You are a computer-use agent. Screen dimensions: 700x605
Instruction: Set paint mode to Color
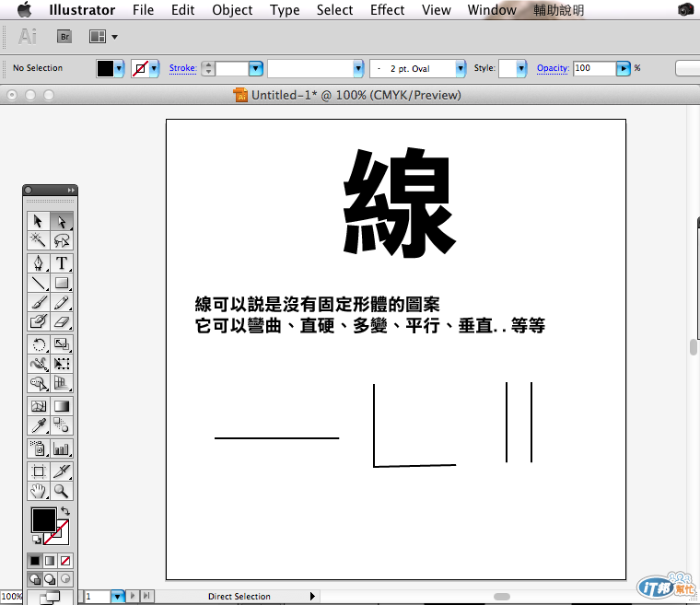(x=35, y=561)
